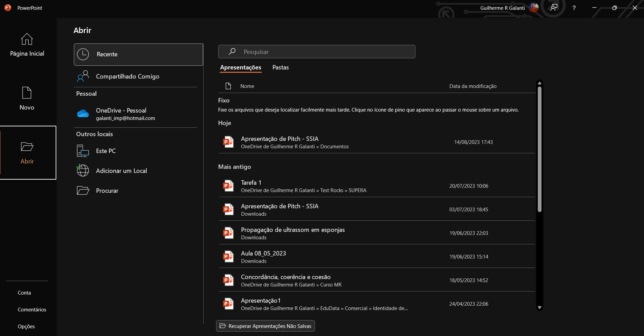Screen dimensions: 644x336
Task: Select the Este PC computer icon
Action: 83,151
